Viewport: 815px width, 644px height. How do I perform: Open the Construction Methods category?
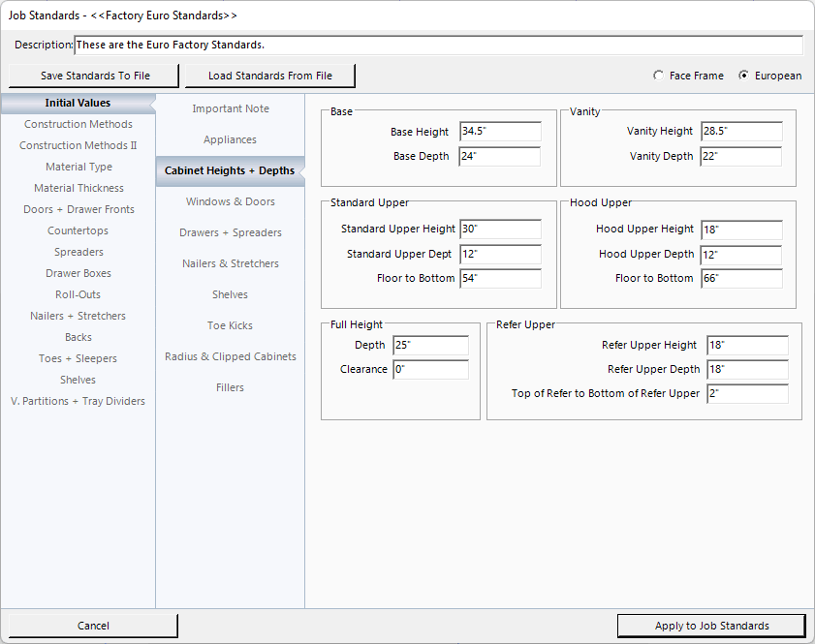coord(78,124)
